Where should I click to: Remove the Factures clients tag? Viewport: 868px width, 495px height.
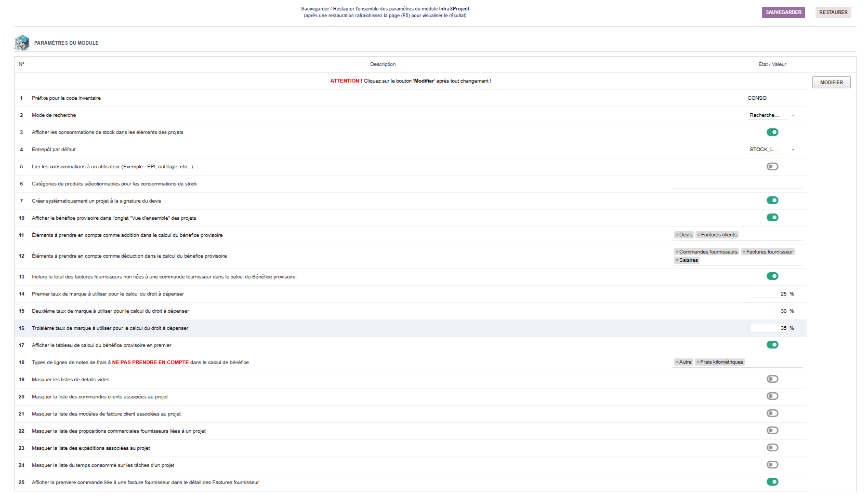tap(699, 235)
